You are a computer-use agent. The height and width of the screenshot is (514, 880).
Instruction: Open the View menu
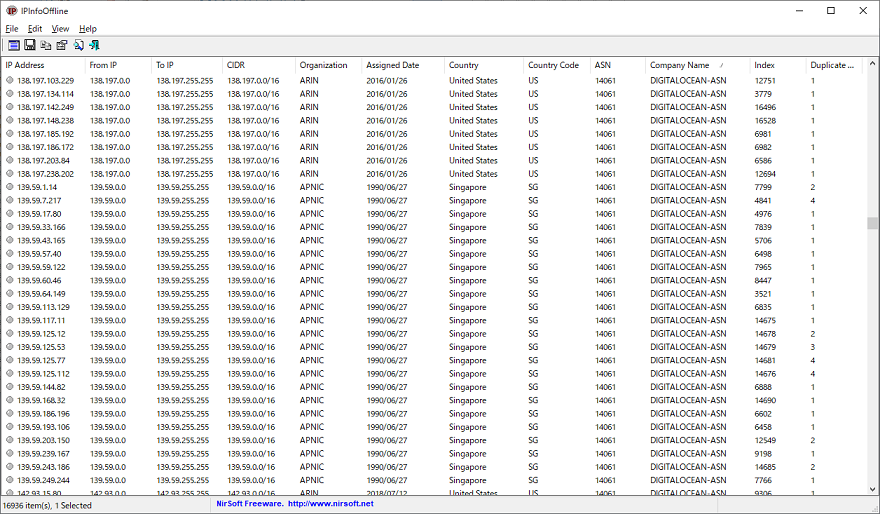(x=60, y=29)
